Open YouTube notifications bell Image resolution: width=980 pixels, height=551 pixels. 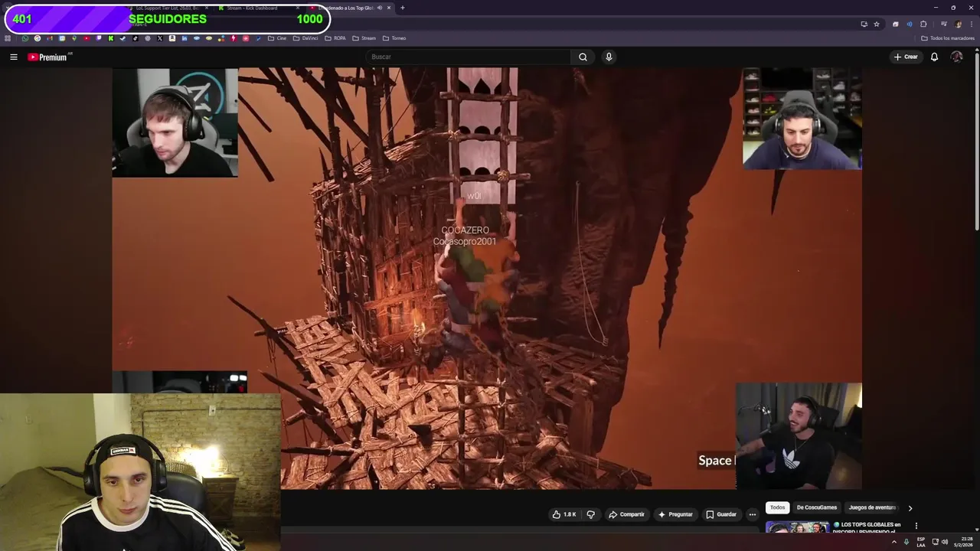(934, 57)
